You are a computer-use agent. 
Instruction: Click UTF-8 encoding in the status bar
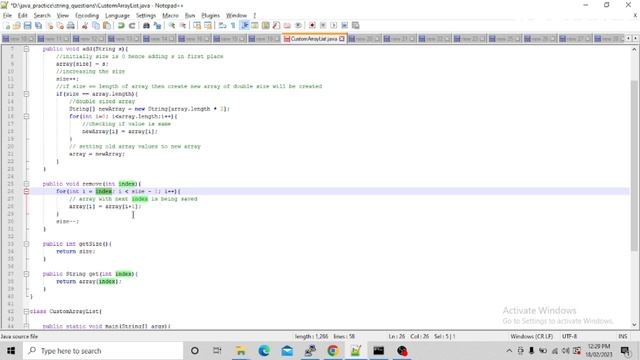569,336
